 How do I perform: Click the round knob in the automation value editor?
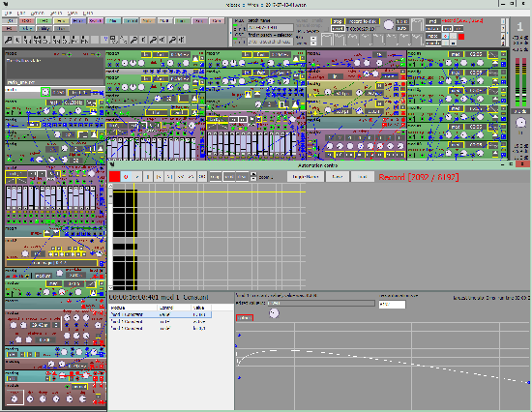coord(274,313)
